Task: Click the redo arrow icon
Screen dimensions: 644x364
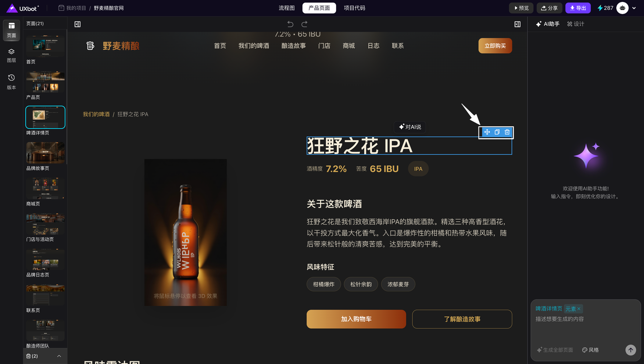Action: click(304, 24)
